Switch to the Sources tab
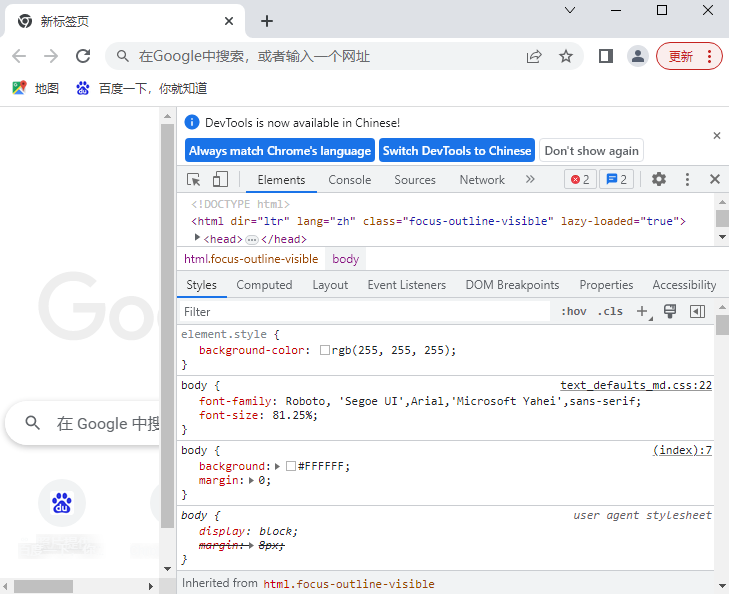The width and height of the screenshot is (729, 594). pos(415,180)
